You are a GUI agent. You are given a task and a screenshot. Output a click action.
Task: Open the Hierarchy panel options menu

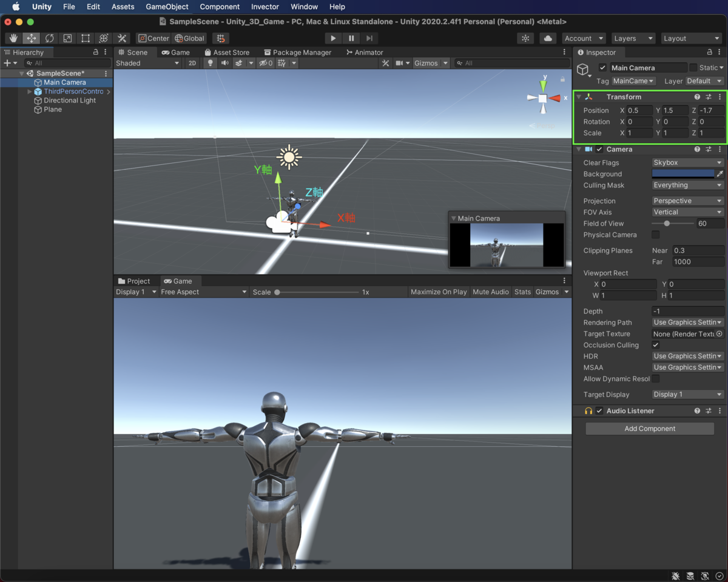coord(106,52)
